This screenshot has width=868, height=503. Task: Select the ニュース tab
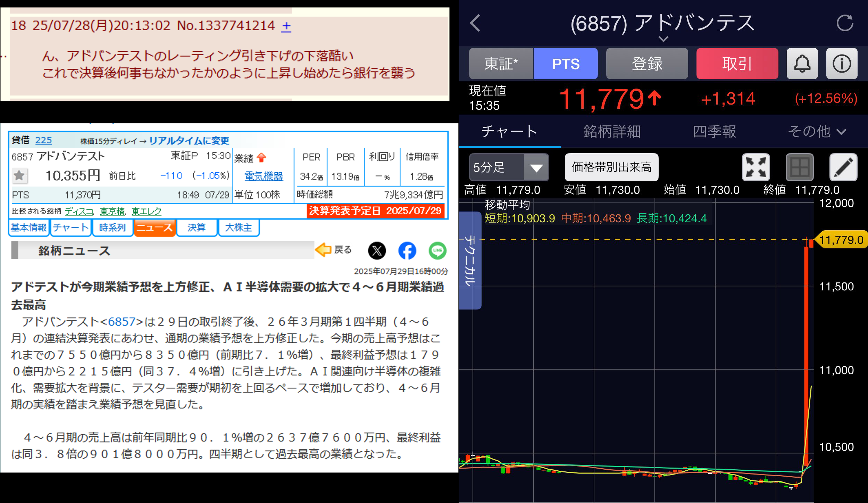click(x=155, y=228)
